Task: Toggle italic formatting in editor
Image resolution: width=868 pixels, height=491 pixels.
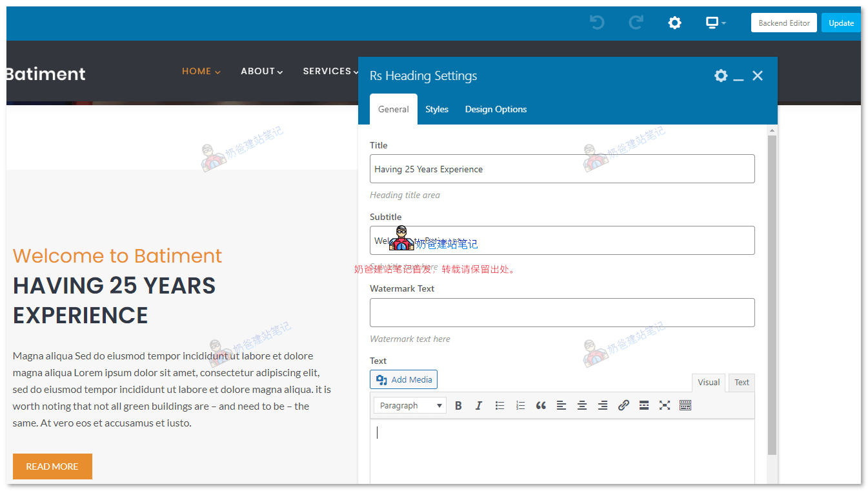Action: point(478,406)
